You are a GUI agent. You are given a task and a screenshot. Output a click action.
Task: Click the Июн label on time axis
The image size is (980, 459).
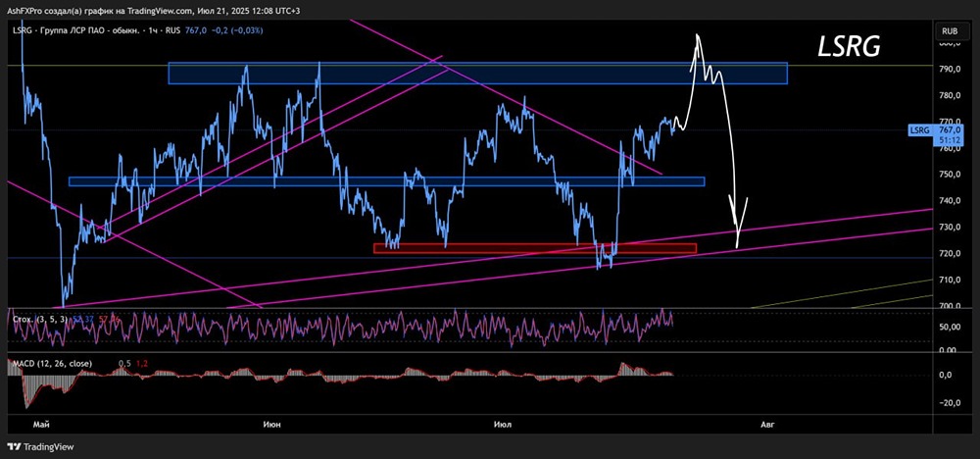point(271,425)
